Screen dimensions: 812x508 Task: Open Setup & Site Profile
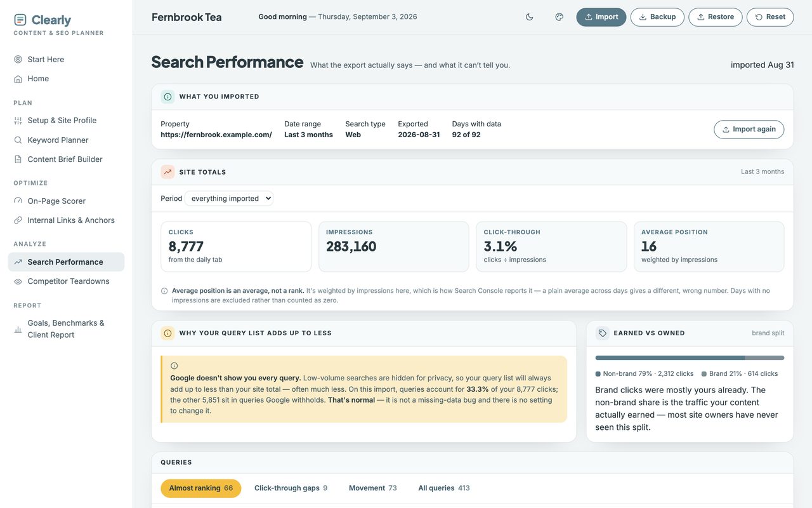pyautogui.click(x=66, y=121)
